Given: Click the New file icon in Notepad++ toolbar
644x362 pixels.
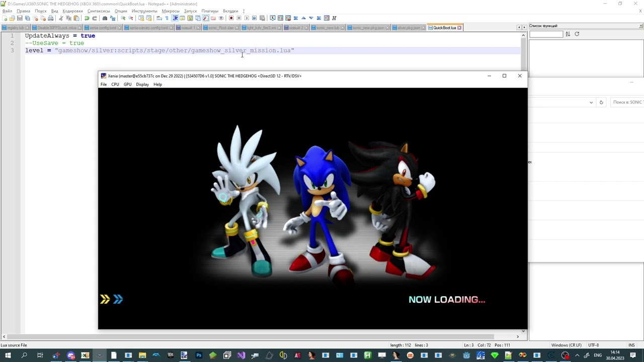Looking at the screenshot, I should (x=5, y=18).
